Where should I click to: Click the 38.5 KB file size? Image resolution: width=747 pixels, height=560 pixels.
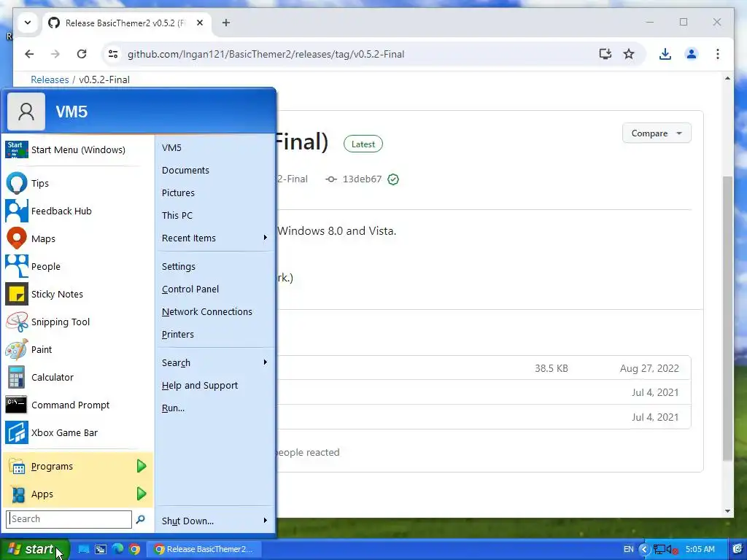tap(551, 368)
